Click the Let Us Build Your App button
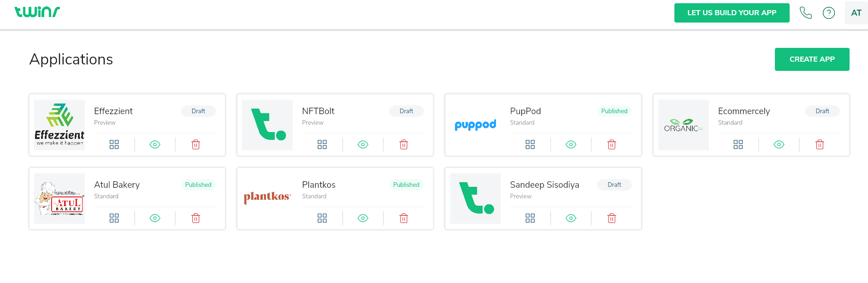This screenshot has width=868, height=283. pyautogui.click(x=732, y=13)
